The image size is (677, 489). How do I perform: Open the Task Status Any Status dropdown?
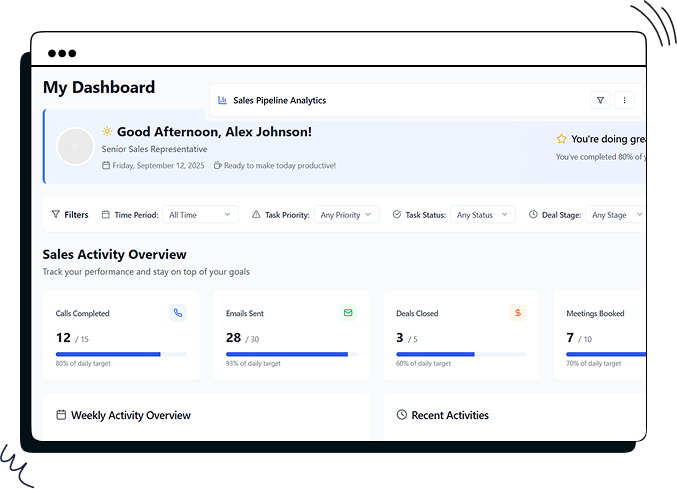483,215
